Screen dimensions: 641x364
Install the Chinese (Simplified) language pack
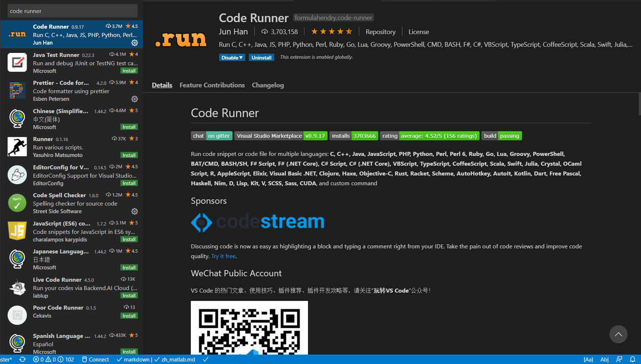click(129, 127)
